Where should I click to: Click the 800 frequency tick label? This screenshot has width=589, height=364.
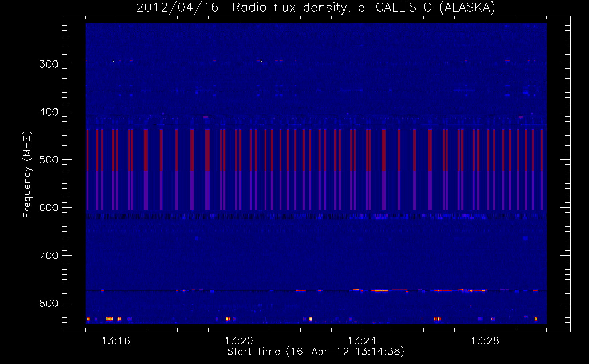pyautogui.click(x=49, y=304)
